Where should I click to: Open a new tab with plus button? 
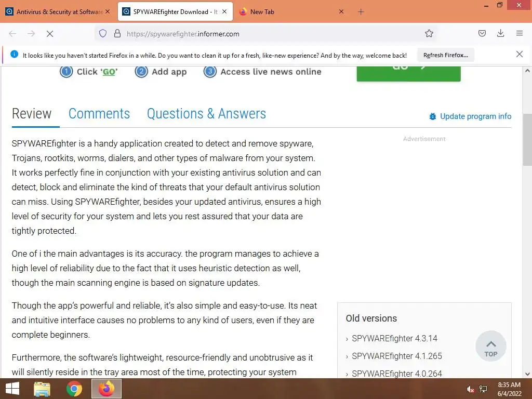(x=361, y=12)
